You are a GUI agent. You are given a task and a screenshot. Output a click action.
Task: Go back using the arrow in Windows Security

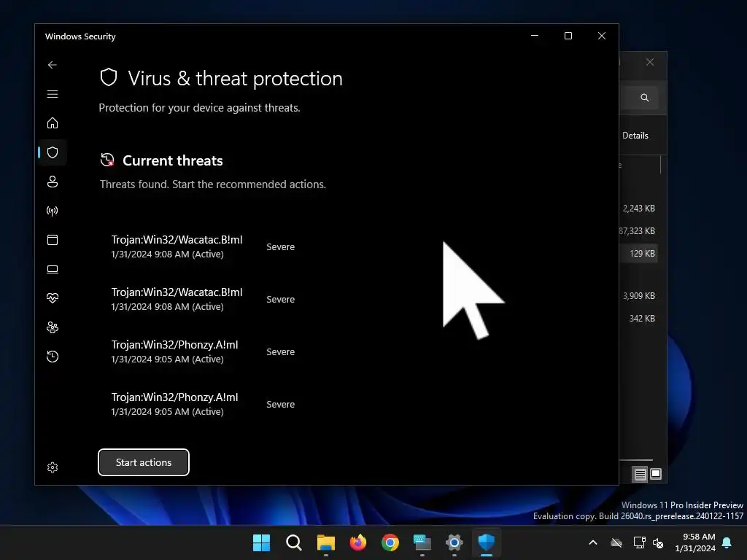pos(53,65)
